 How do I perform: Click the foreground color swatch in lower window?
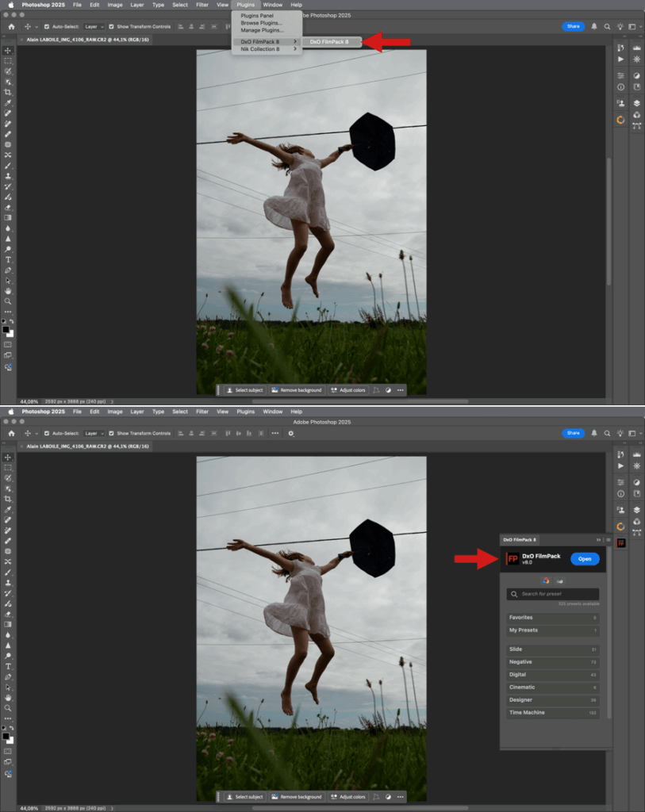coord(6,736)
